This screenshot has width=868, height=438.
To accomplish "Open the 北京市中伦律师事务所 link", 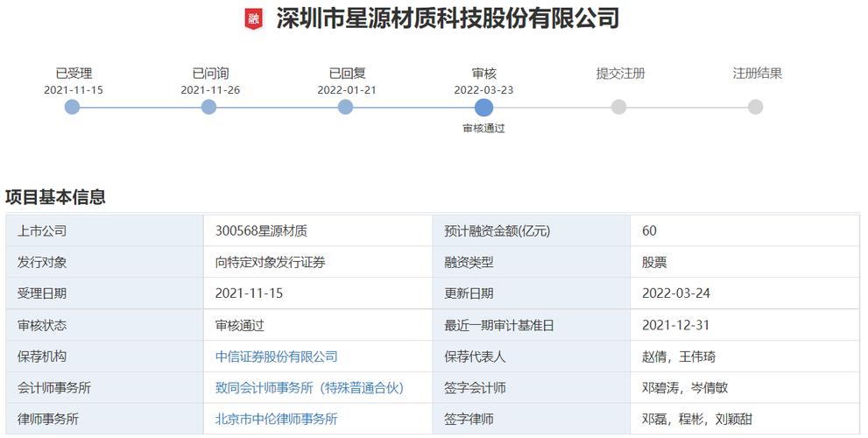I will coord(276,420).
